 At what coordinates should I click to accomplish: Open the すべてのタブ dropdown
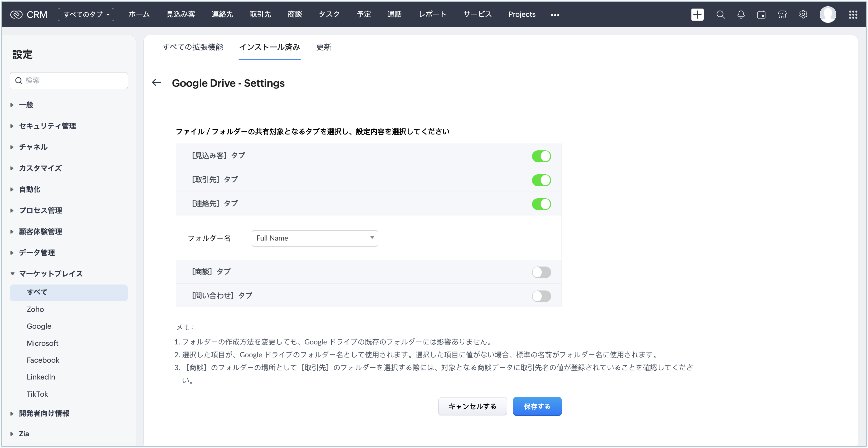(x=86, y=15)
